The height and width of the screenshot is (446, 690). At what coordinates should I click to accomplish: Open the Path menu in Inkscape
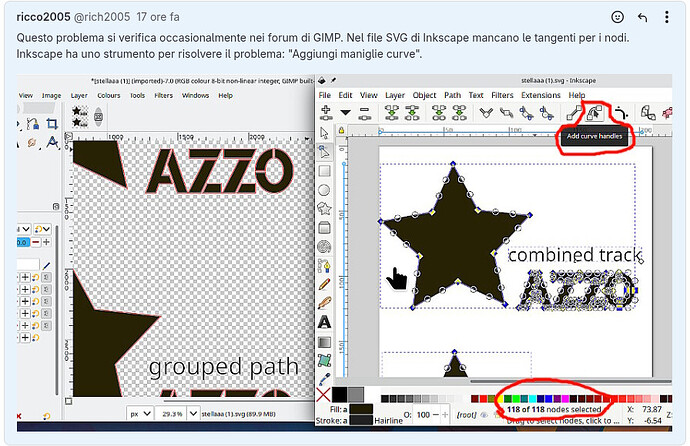(451, 95)
